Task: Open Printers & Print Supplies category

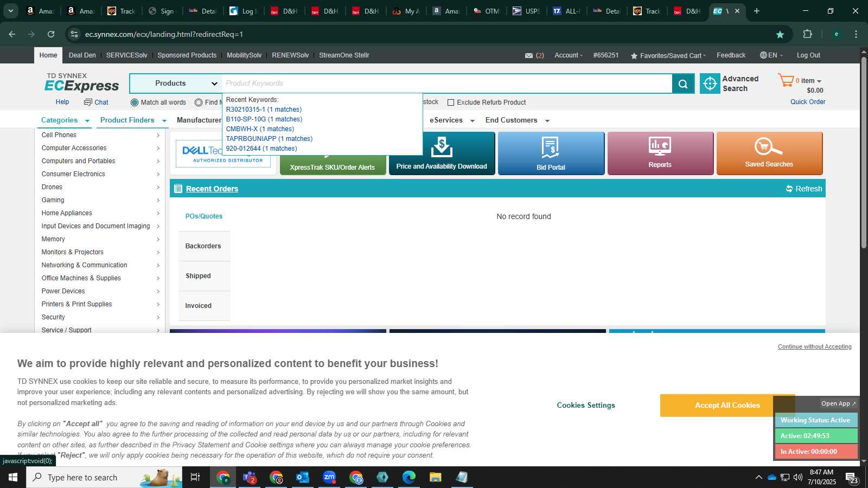Action: pyautogui.click(x=77, y=304)
